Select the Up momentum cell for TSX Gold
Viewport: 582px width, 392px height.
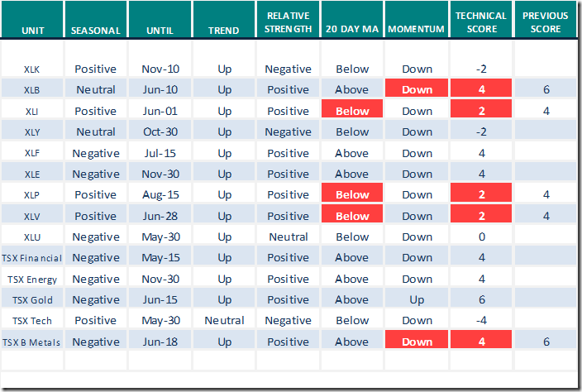(417, 299)
